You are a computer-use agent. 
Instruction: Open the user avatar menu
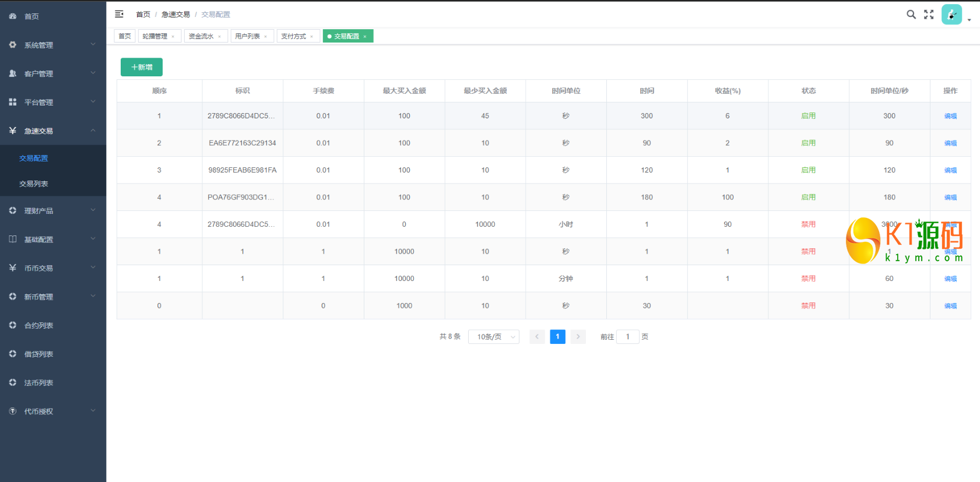click(951, 15)
